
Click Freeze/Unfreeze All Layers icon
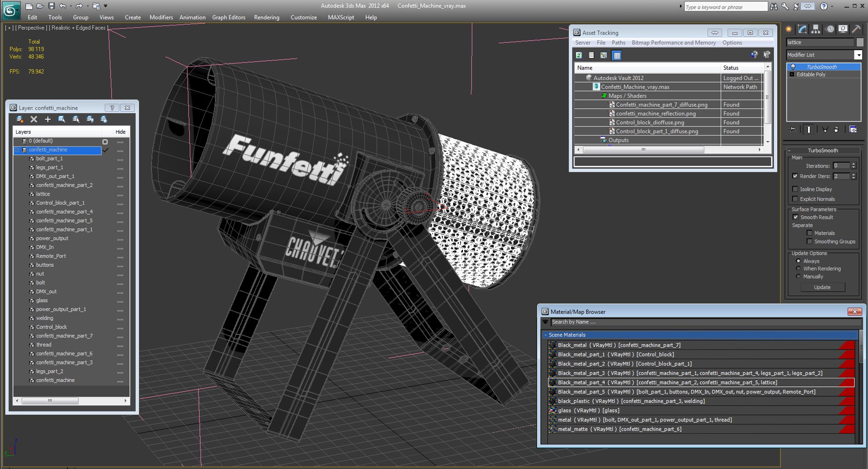coord(104,119)
